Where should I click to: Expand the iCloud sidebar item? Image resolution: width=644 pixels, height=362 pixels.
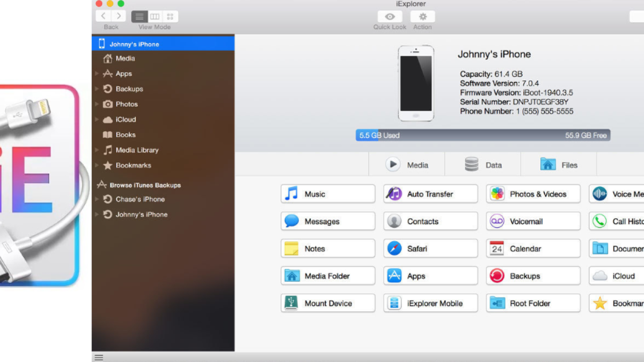click(97, 120)
